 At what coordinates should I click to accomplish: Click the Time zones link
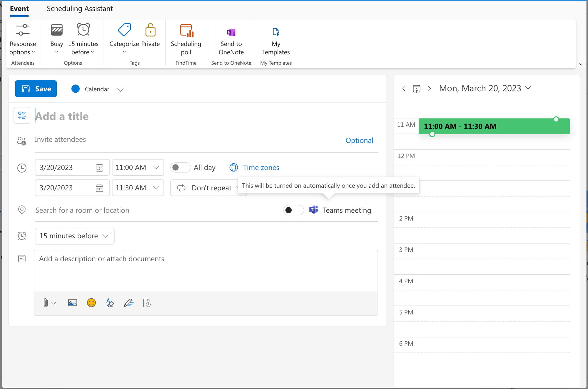pyautogui.click(x=260, y=167)
